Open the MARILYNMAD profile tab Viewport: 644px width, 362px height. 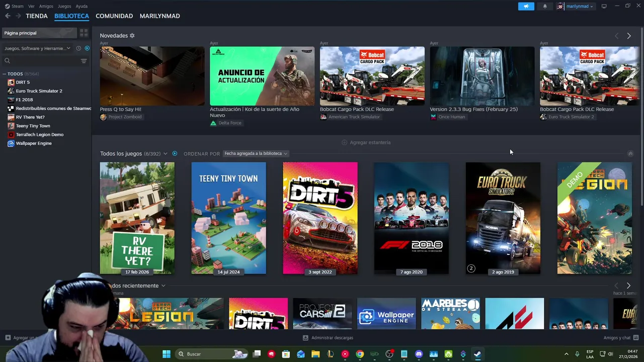[159, 16]
